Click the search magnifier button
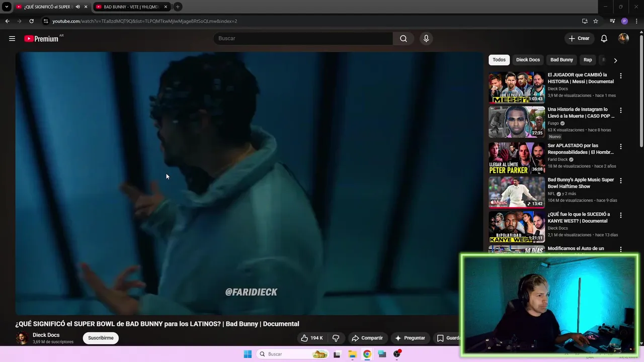Screen dimensions: 644x362 click(404, 39)
